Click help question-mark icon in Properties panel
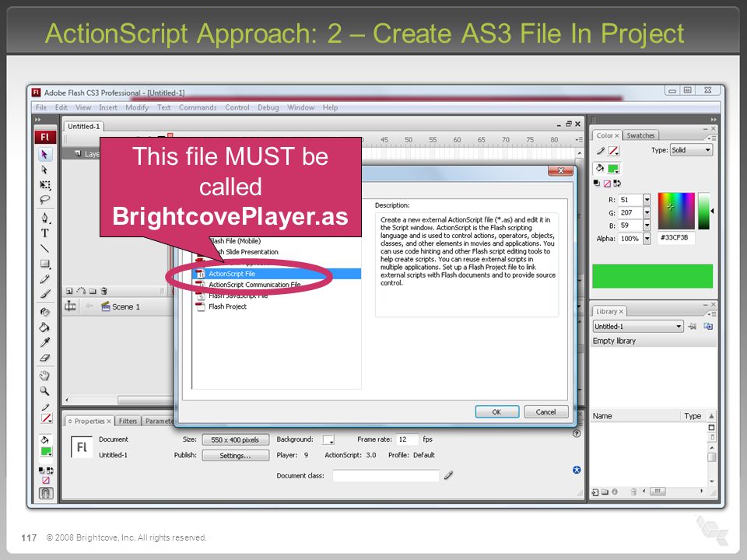The width and height of the screenshot is (747, 560). click(577, 433)
